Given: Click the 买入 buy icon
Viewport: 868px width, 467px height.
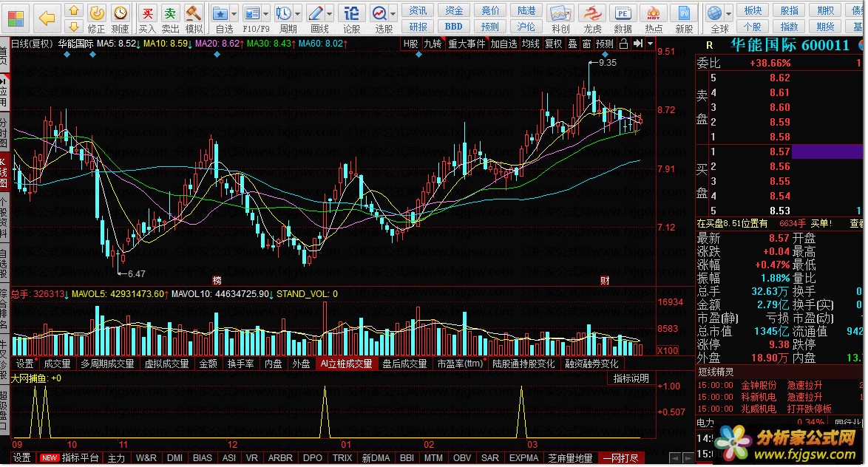Looking at the screenshot, I should point(146,13).
